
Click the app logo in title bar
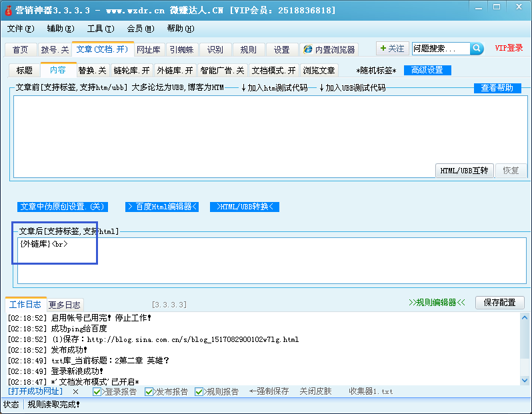coord(9,11)
